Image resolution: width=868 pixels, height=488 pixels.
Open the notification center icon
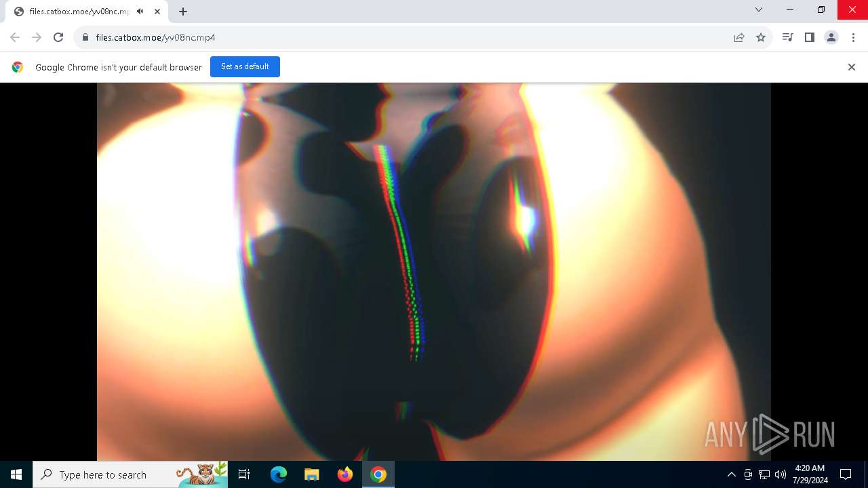(846, 474)
